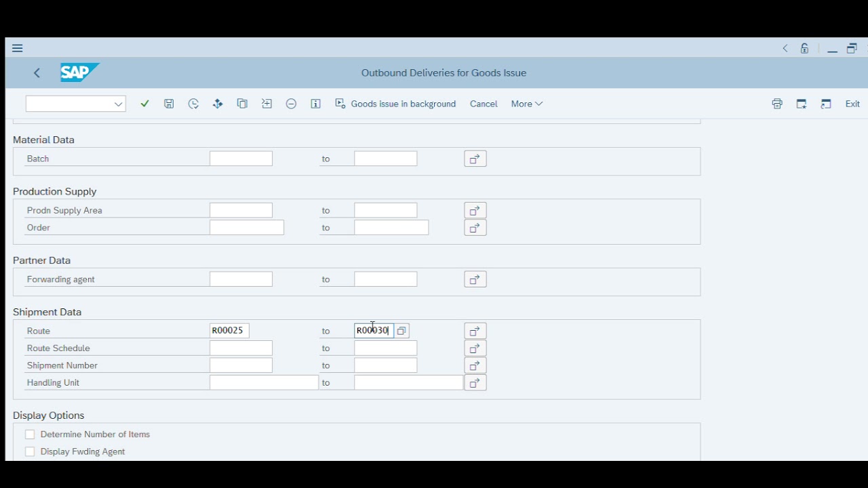Viewport: 868px width, 488px height.
Task: Click the Get Variant icon
Action: point(218,104)
